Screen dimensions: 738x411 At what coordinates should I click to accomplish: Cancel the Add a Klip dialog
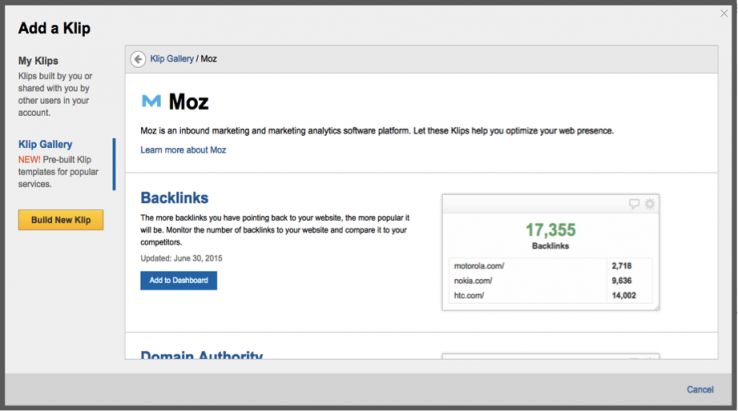tap(700, 389)
